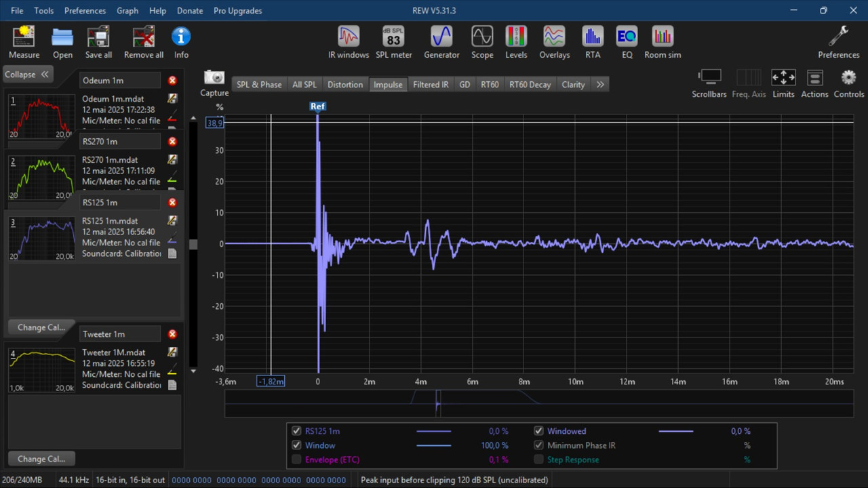Uncheck the Minimum Phase IR checkbox

tap(538, 445)
